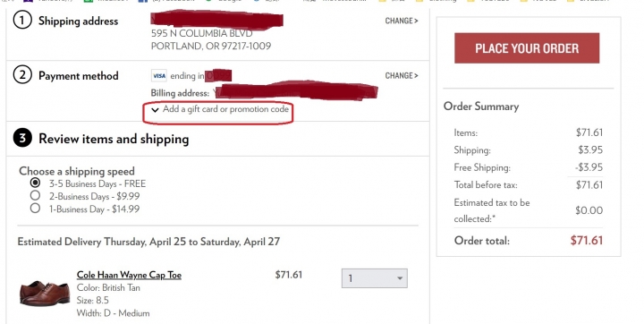Viewport: 644px width, 324px height.
Task: Click the 595 N Columbia Blvd address text
Action: click(201, 33)
